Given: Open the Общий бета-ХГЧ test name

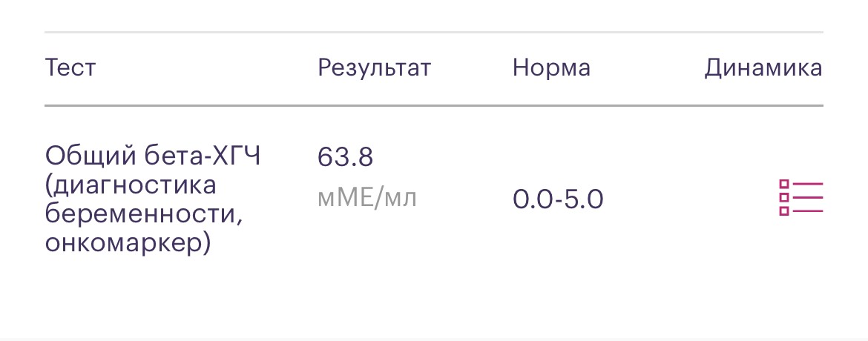Looking at the screenshot, I should [x=152, y=157].
